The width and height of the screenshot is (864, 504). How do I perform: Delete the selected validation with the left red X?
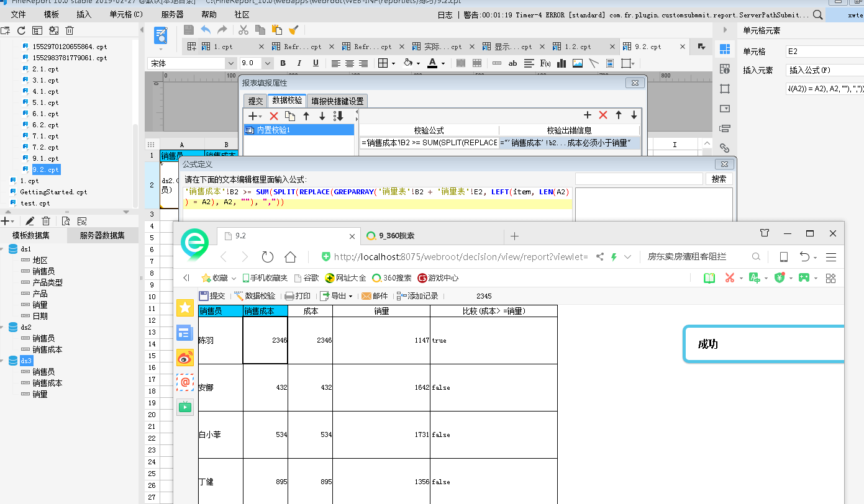273,116
